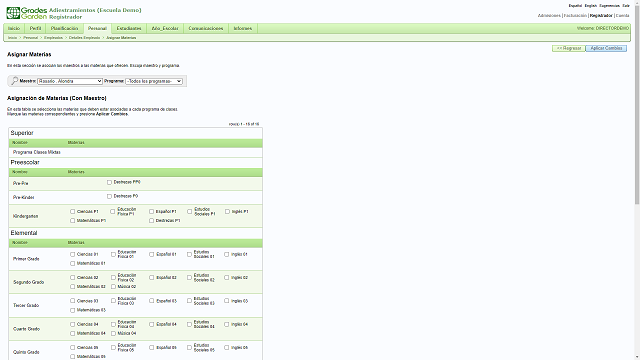Open the Facturación module link

575,16
